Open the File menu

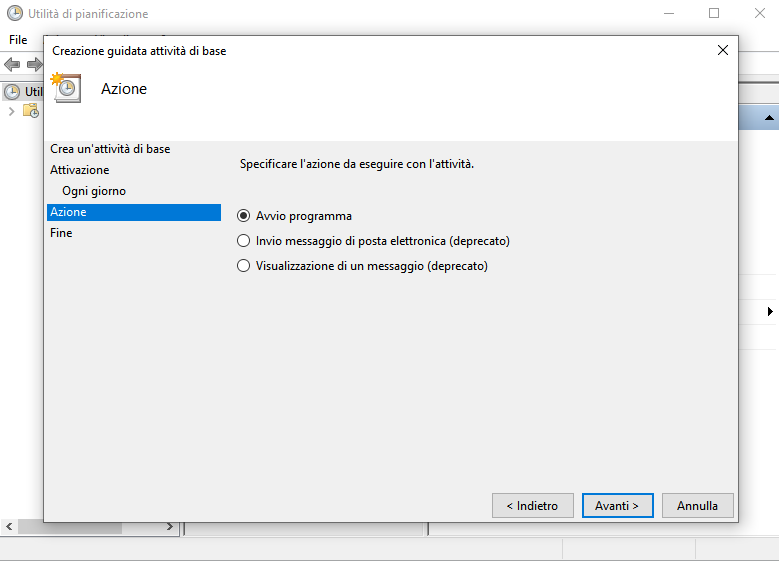click(x=18, y=40)
